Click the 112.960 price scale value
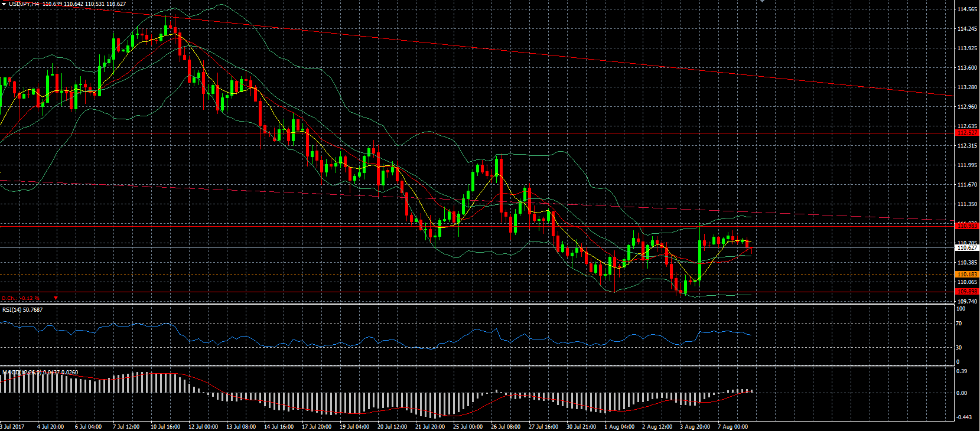 [x=967, y=107]
